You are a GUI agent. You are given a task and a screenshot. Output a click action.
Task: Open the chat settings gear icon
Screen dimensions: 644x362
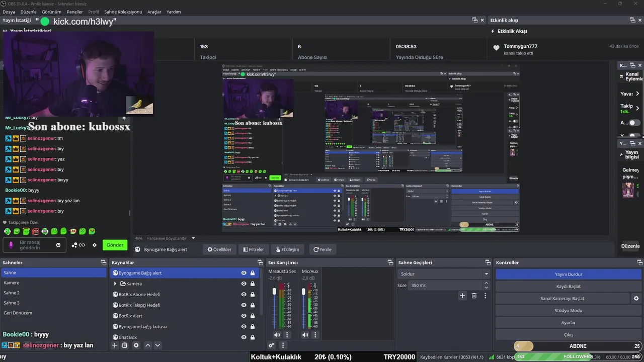click(94, 245)
